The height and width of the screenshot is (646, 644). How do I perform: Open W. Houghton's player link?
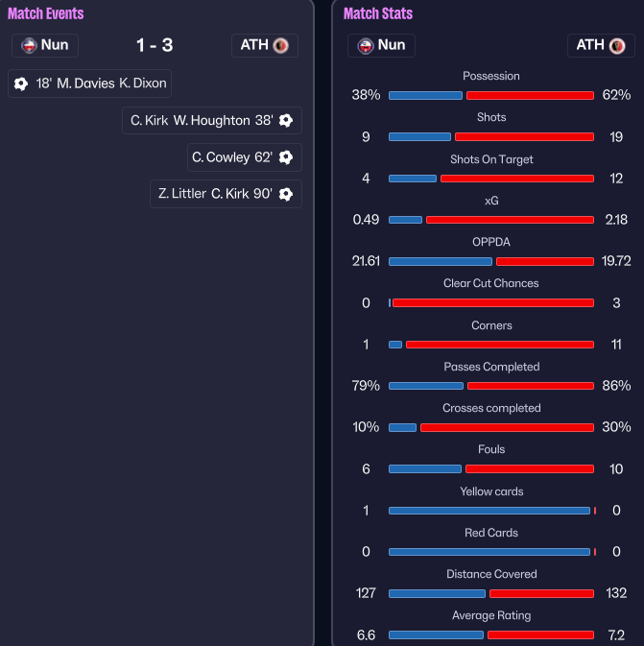click(x=212, y=120)
